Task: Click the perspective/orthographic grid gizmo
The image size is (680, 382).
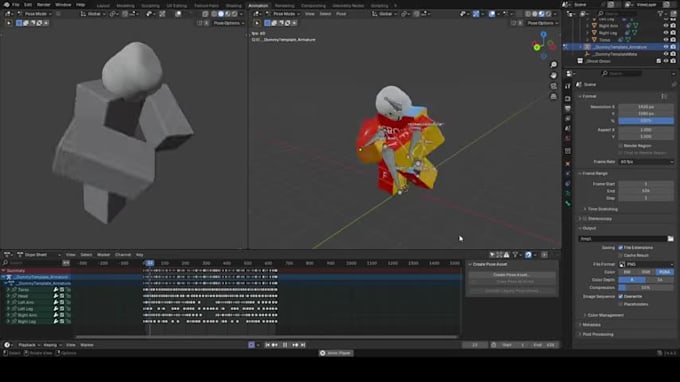Action: pos(554,97)
